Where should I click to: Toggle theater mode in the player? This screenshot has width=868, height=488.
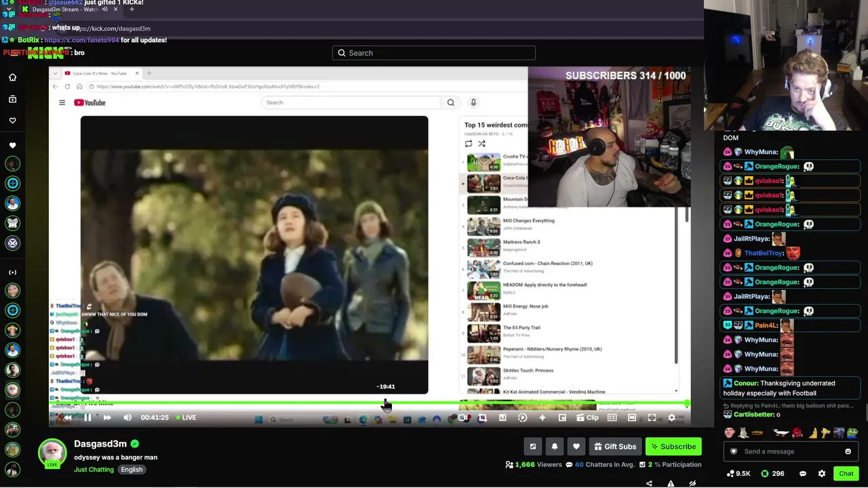[632, 418]
